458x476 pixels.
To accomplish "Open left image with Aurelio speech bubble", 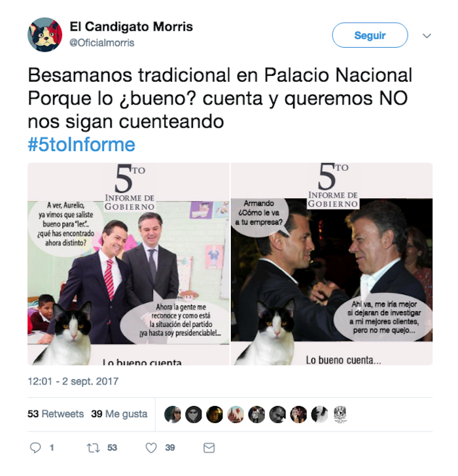I will coord(128,263).
